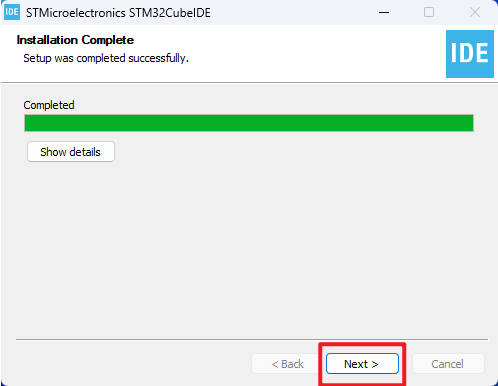Click empty title bar space beside the title
The width and height of the screenshot is (498, 386).
coord(293,13)
